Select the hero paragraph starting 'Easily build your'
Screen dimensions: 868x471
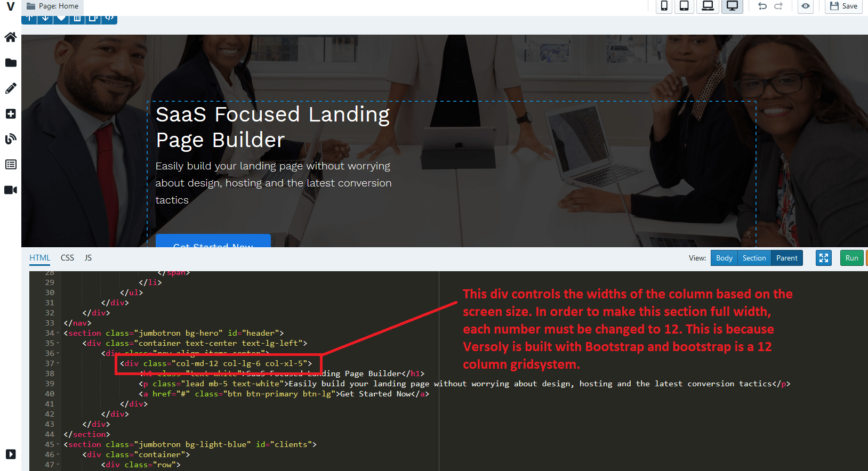pyautogui.click(x=274, y=183)
